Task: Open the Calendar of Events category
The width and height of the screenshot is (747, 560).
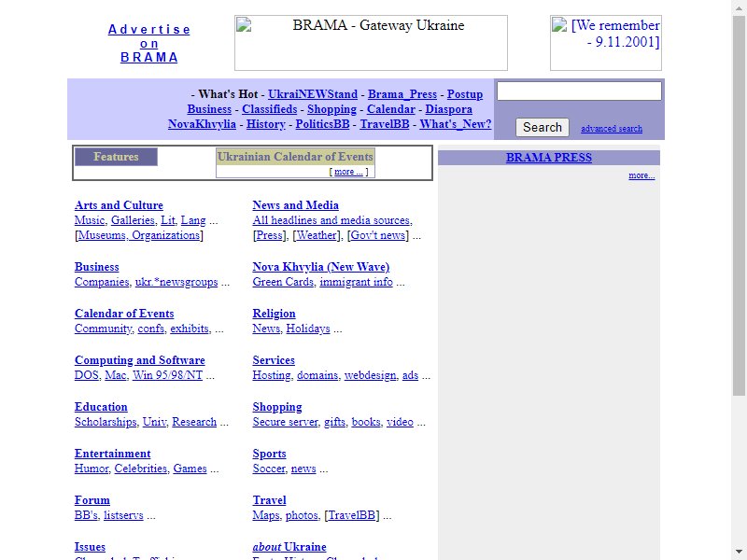Action: 124,314
